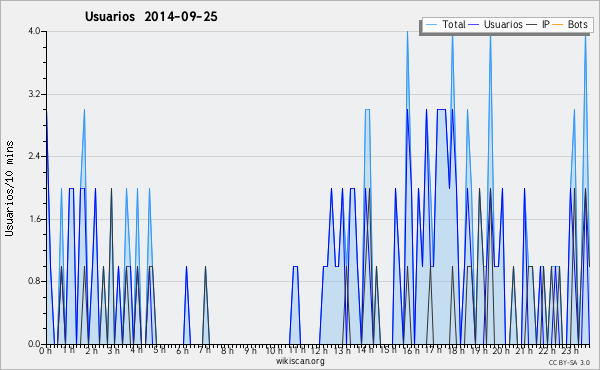Click the CC BY-SA 3.0 license text
This screenshot has width=600, height=370.
pos(569,362)
